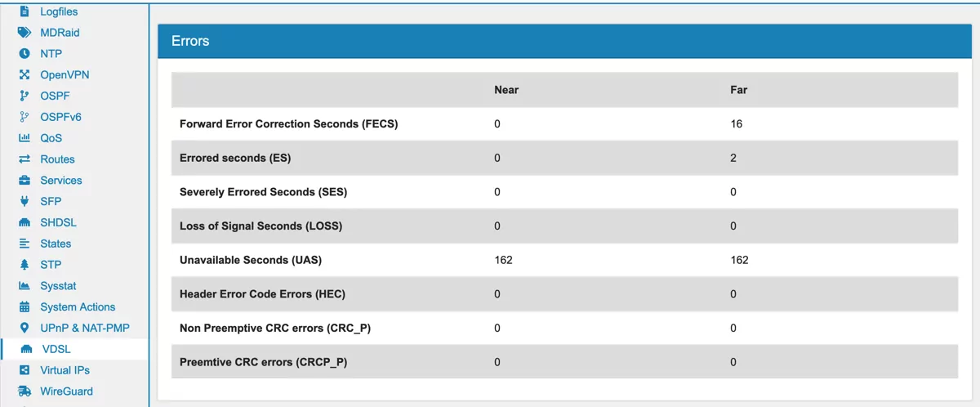Click the States list icon

[24, 244]
